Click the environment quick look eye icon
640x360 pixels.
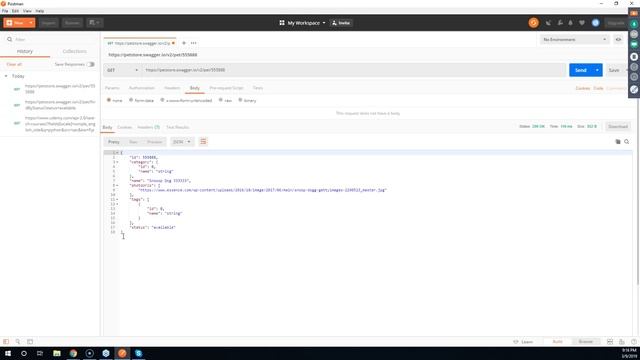point(618,40)
